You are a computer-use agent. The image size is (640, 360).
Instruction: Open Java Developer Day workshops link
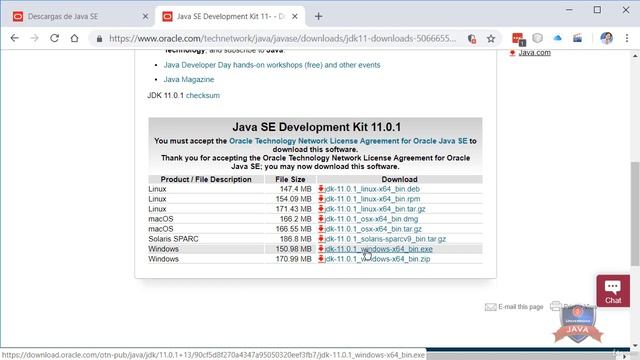[272, 65]
